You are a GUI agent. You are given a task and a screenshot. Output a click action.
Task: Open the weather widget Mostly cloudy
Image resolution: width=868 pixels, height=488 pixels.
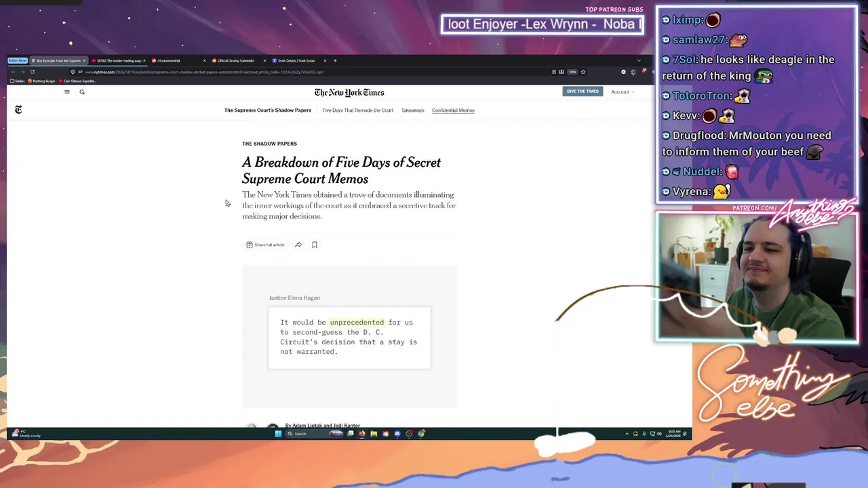tap(26, 434)
